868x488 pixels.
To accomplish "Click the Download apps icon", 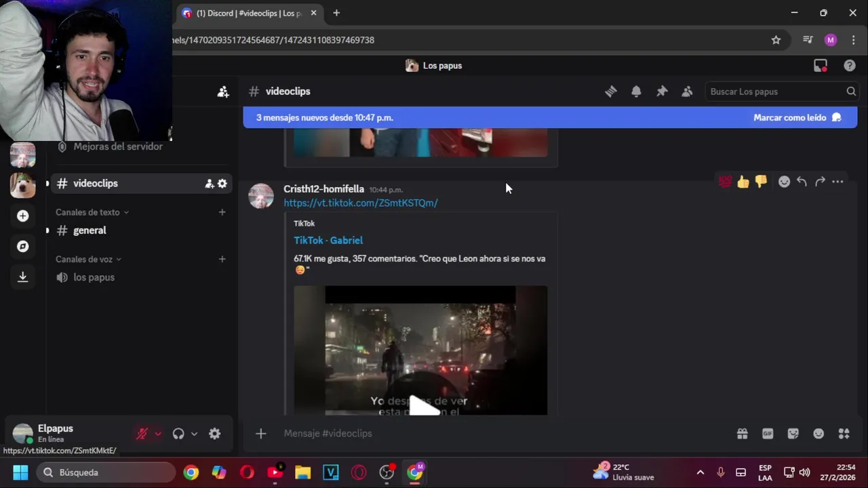I will 22,277.
